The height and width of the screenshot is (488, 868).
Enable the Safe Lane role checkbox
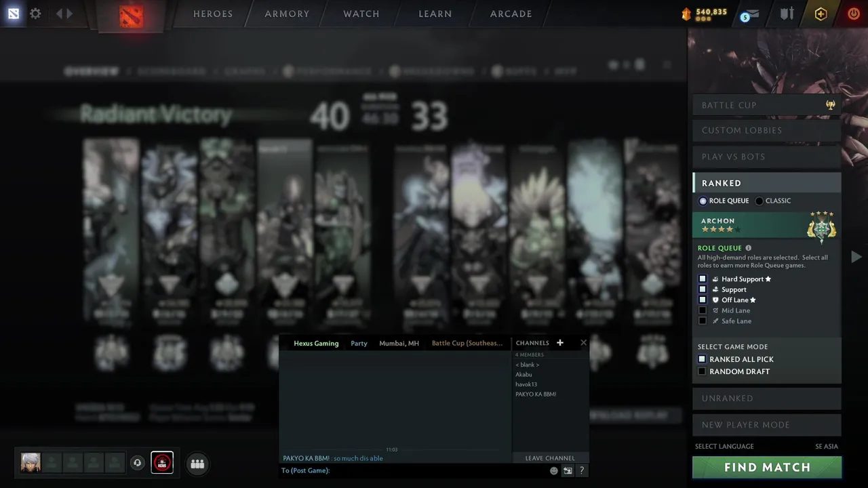click(x=703, y=321)
